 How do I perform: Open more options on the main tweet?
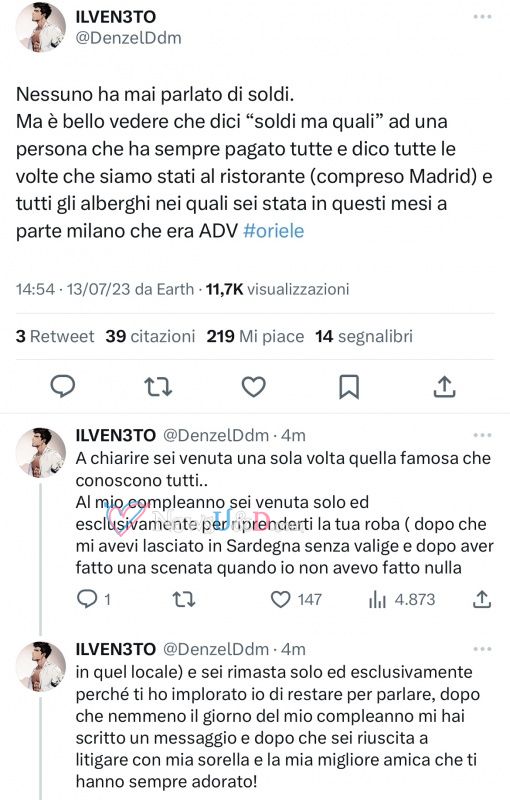tap(482, 17)
